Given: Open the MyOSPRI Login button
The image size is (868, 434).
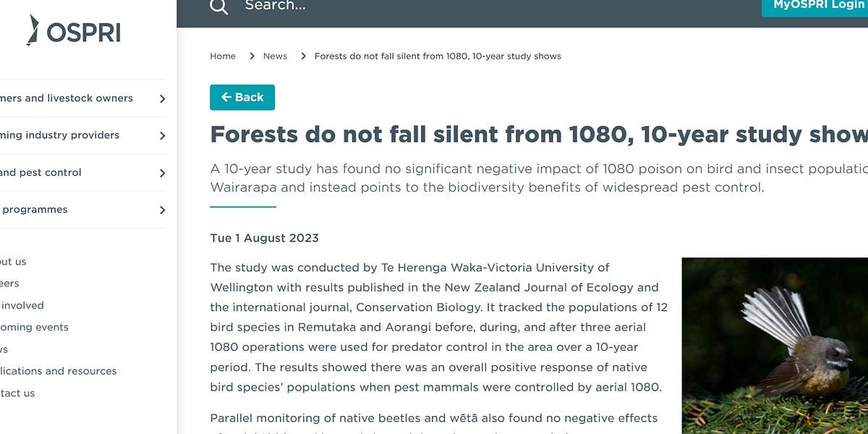Looking at the screenshot, I should point(817,6).
